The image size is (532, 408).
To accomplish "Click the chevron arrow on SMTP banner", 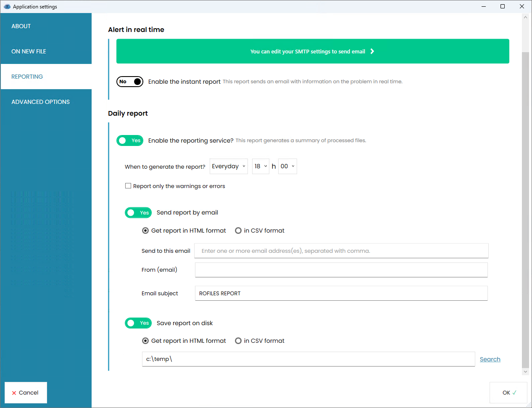I will (x=372, y=51).
